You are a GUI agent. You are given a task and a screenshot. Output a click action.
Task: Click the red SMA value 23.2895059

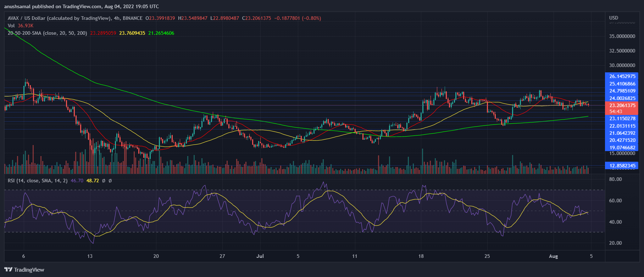pyautogui.click(x=103, y=33)
